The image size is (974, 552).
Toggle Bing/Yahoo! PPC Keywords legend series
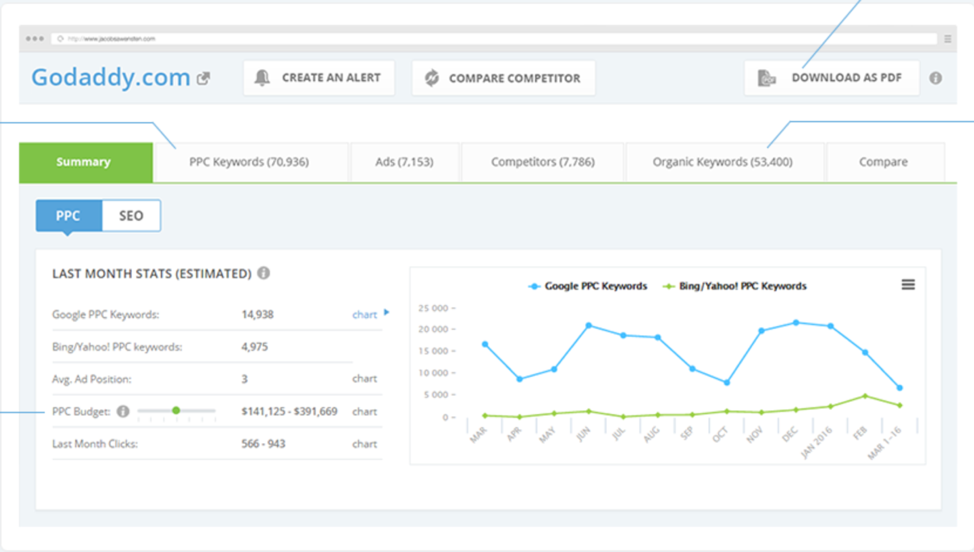(733, 286)
